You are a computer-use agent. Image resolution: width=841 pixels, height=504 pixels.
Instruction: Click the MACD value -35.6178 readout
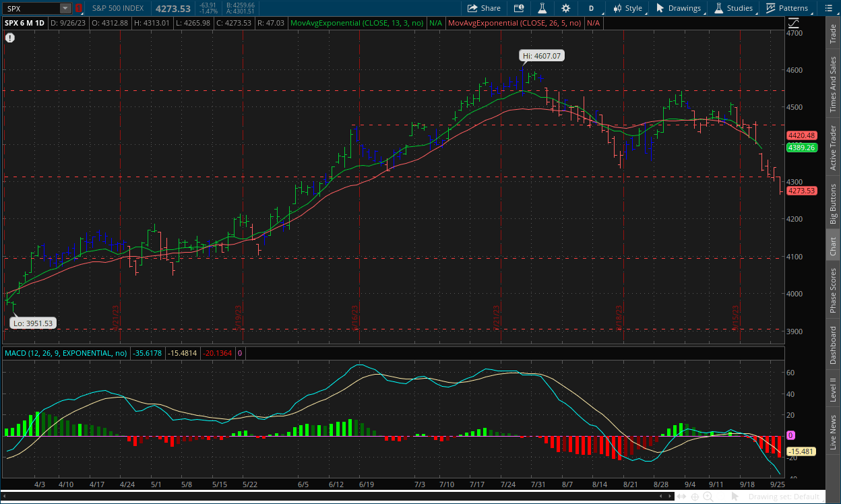[148, 353]
